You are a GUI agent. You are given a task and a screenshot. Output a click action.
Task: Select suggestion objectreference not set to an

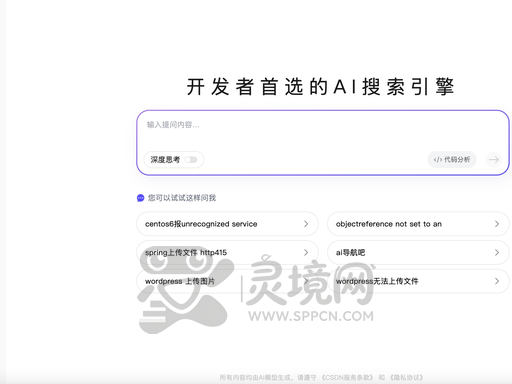coord(418,224)
